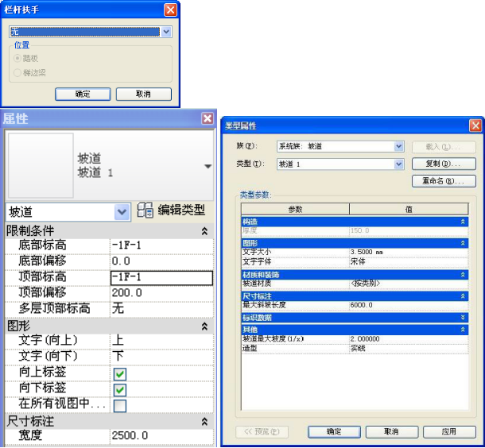
Task: Click the 顶部标高 value field
Action: click(x=161, y=277)
